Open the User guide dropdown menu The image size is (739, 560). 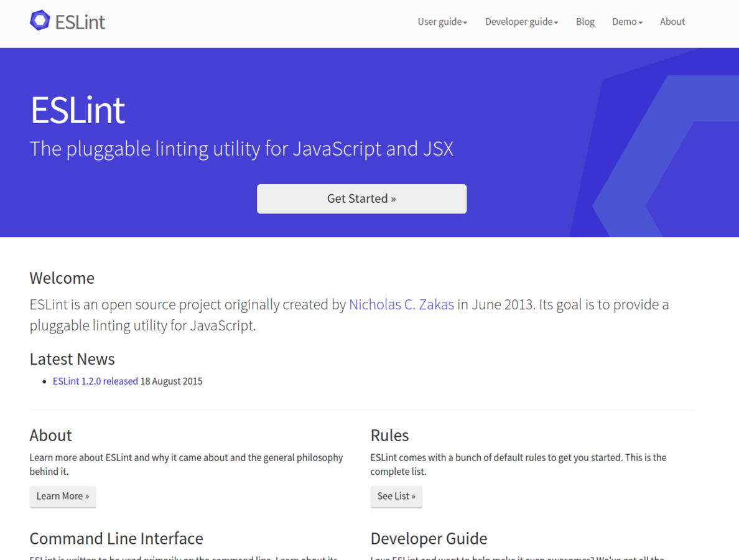coord(442,22)
